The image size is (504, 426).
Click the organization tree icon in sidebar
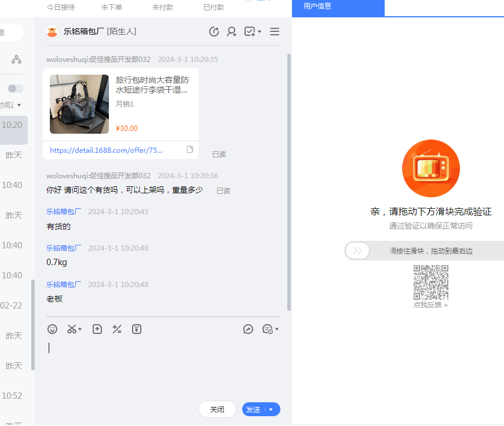pos(16,59)
